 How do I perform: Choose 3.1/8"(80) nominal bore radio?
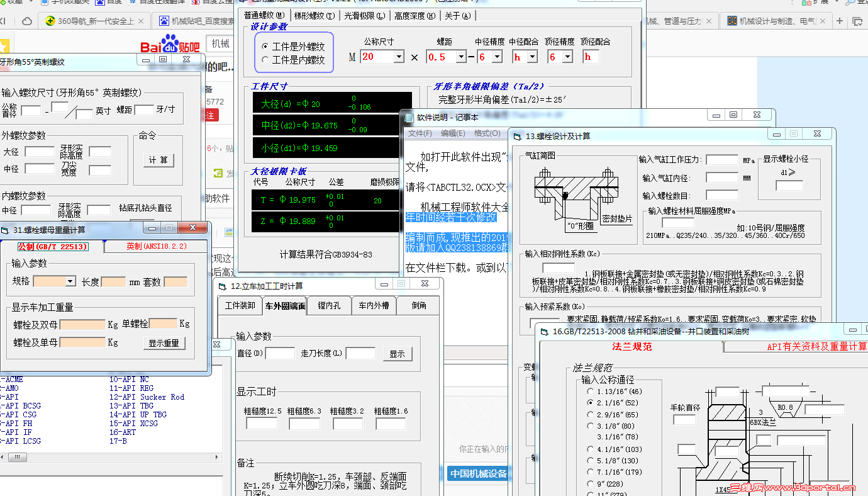click(x=590, y=426)
